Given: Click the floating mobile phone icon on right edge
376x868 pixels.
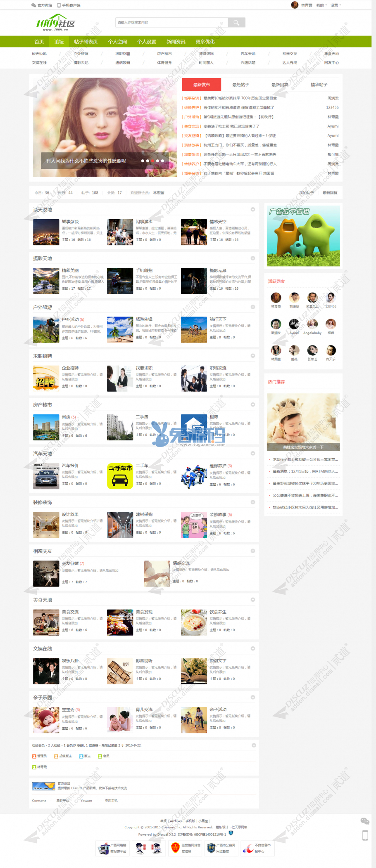Looking at the screenshot, I should (365, 835).
